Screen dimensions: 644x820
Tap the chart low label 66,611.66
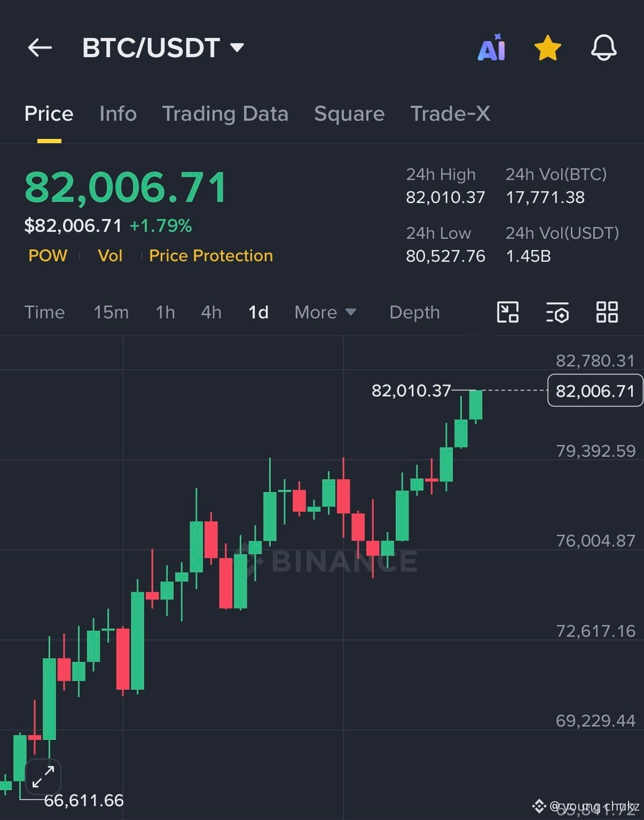pyautogui.click(x=84, y=800)
